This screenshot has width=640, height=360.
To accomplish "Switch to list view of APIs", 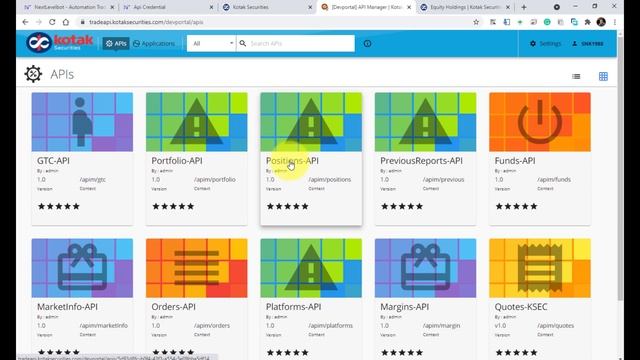I will click(576, 76).
